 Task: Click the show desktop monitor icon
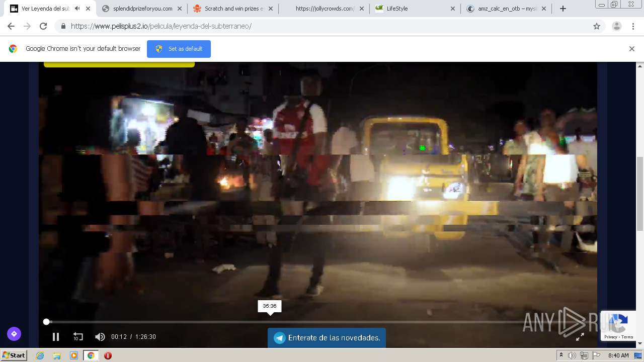tap(637, 355)
